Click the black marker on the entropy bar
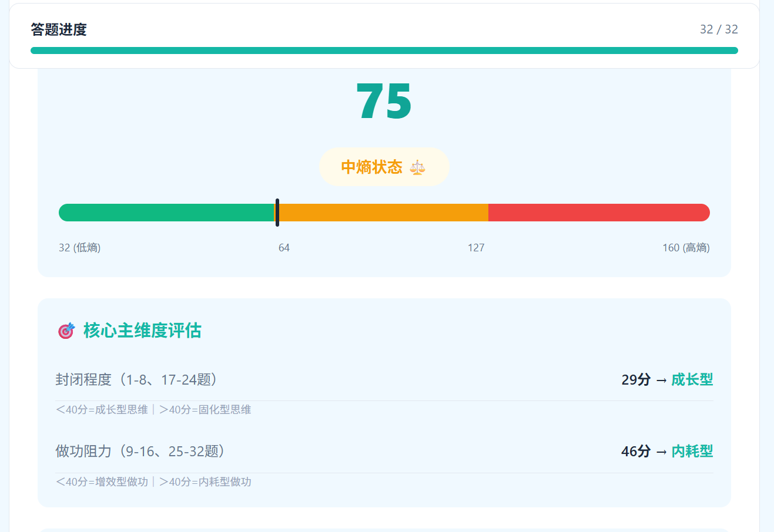 [x=277, y=213]
